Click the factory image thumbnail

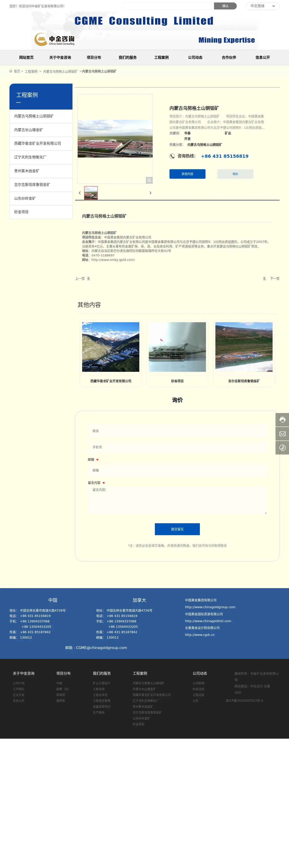[91, 193]
